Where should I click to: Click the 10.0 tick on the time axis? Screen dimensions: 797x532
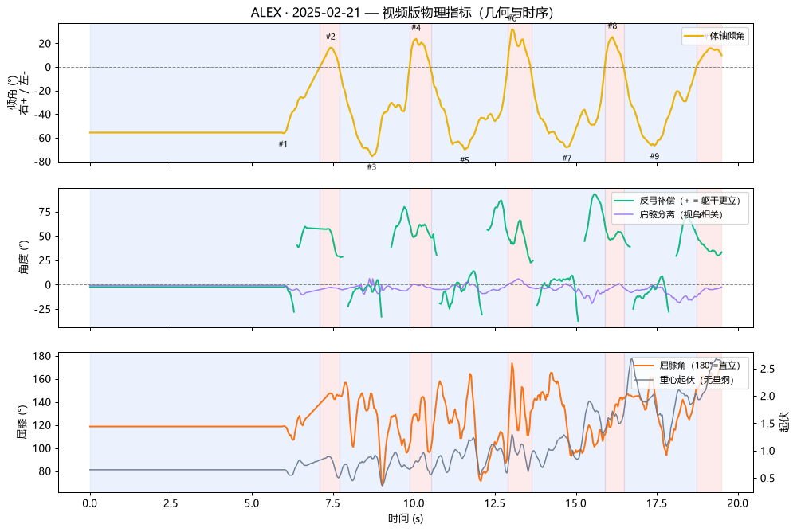414,503
